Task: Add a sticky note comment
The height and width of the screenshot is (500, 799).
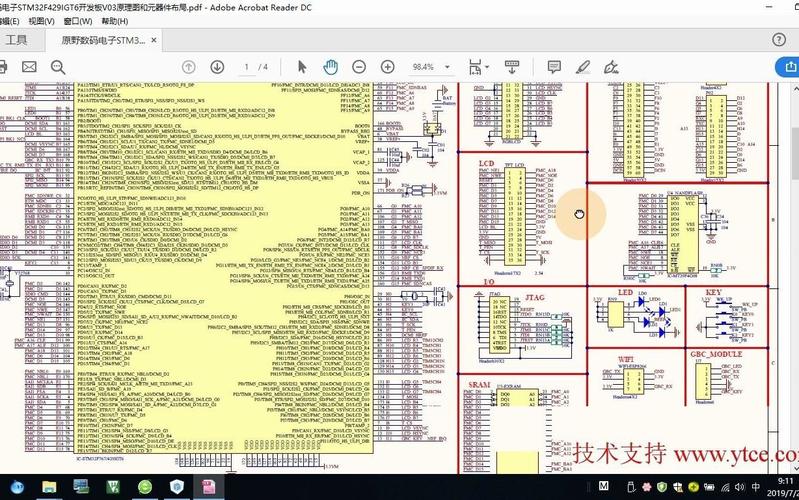Action: click(554, 67)
